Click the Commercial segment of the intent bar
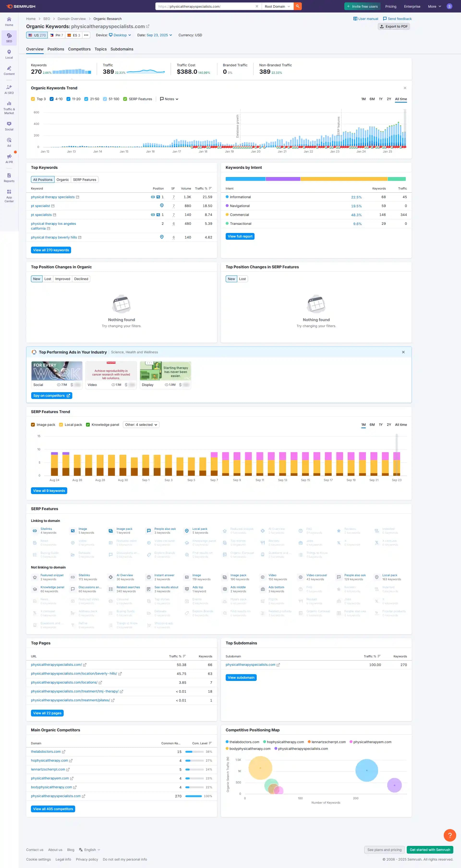Viewport: 461px width, 868px height. click(344, 179)
